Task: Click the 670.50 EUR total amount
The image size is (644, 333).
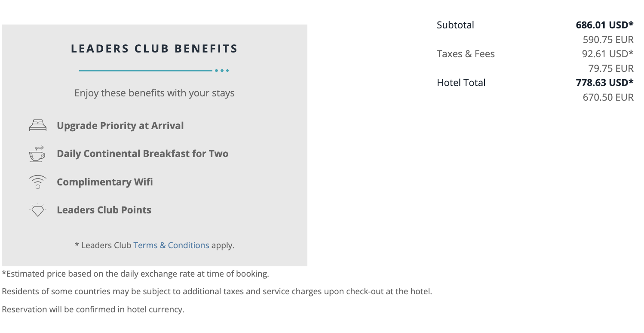Action: coord(608,97)
